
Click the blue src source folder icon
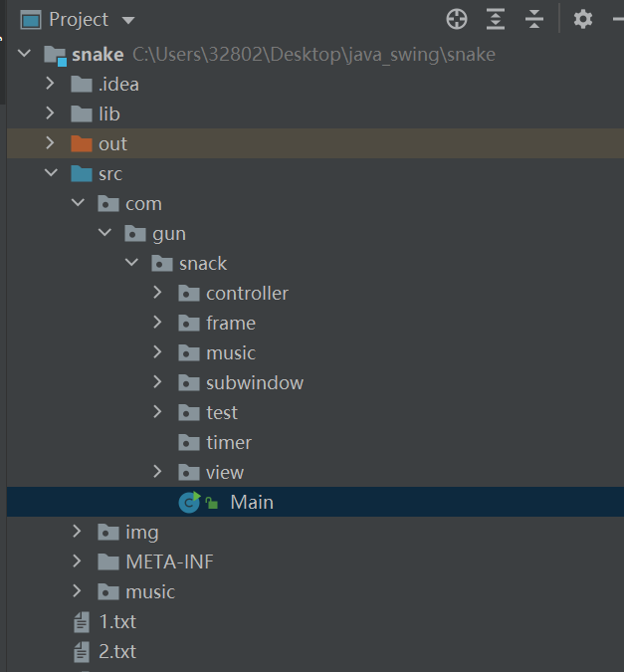82,174
